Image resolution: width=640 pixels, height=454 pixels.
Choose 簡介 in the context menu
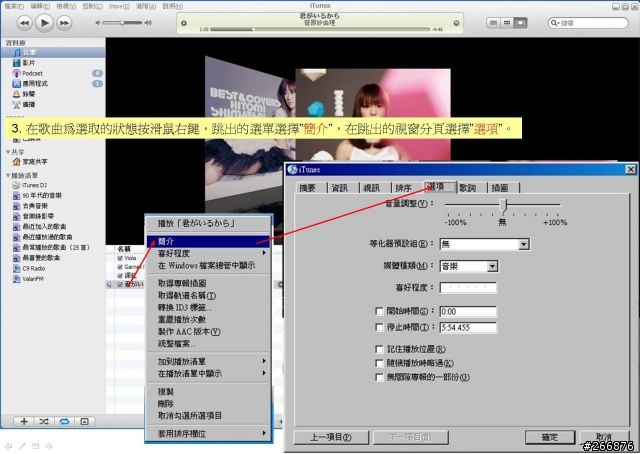(208, 242)
